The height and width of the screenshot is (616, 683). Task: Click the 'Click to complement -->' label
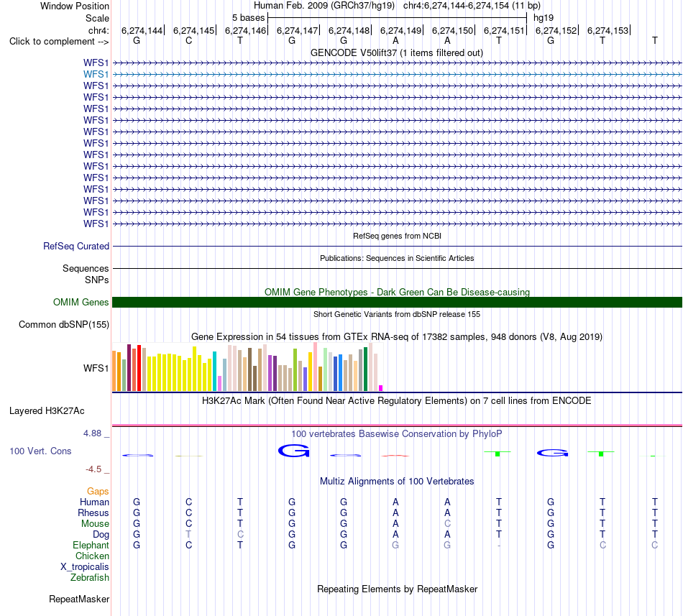[59, 42]
